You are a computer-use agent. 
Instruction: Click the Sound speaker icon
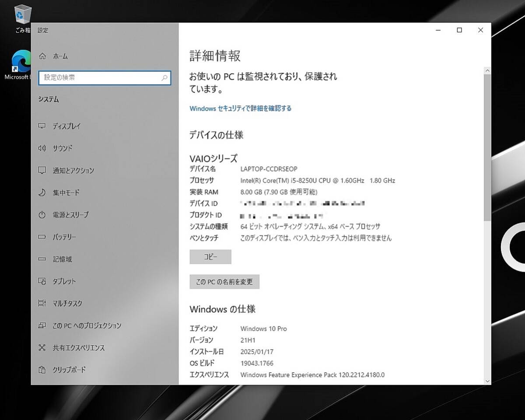[42, 148]
